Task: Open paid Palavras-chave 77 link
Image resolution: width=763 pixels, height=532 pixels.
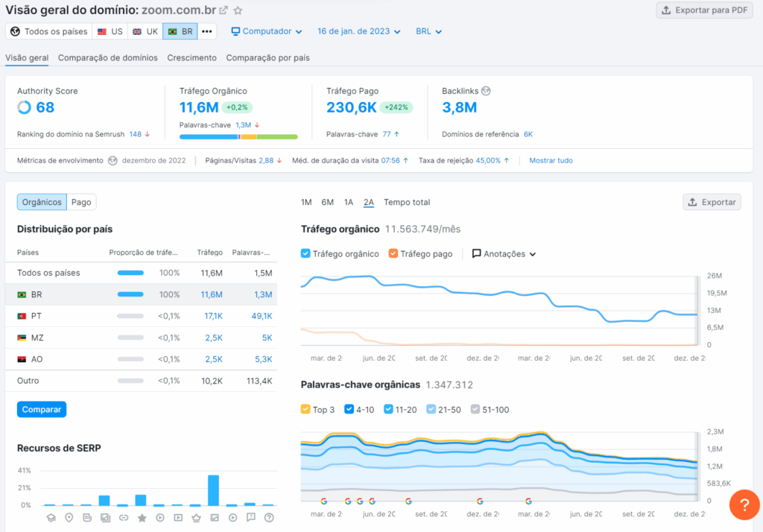Action: tap(387, 134)
